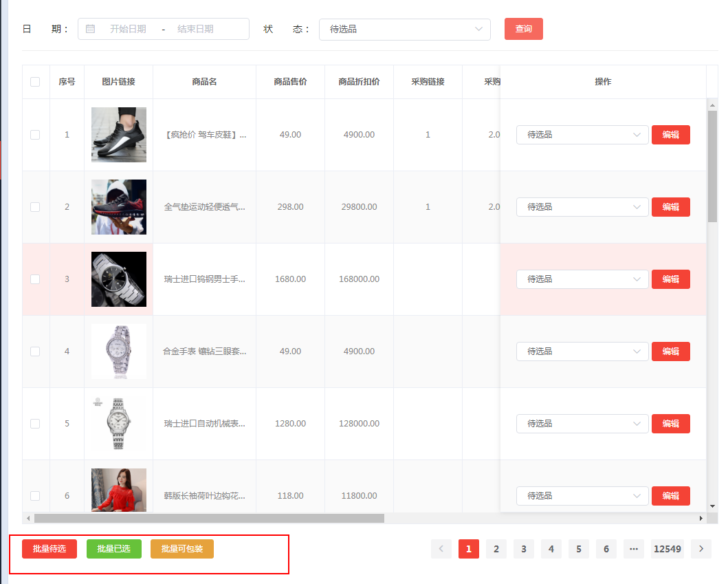Click 编辑 button for row 1
Image resolution: width=728 pixels, height=584 pixels.
[x=670, y=135]
